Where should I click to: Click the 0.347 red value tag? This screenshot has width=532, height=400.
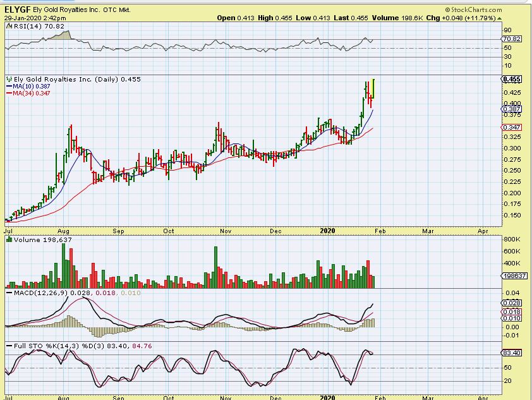[x=512, y=127]
